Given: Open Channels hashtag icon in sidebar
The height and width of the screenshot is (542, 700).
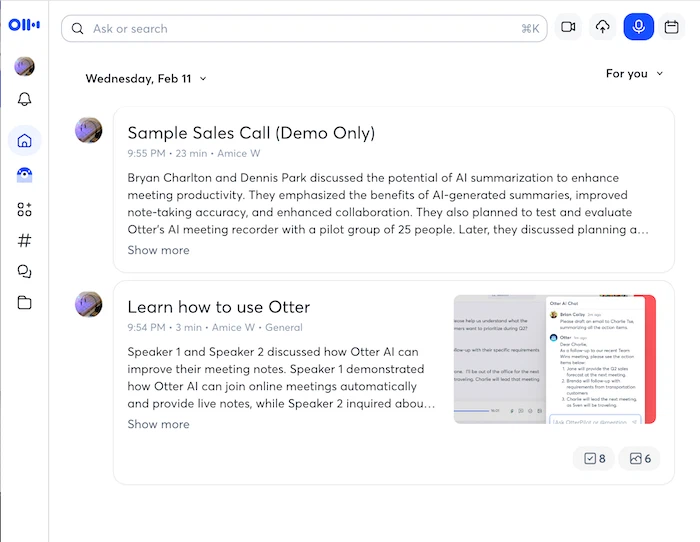Looking at the screenshot, I should (x=25, y=240).
